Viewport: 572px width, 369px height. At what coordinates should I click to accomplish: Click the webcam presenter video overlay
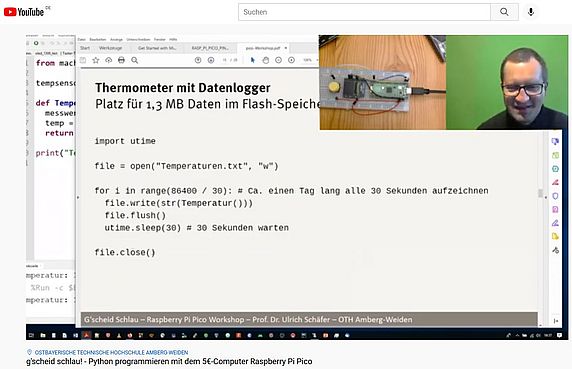click(x=507, y=82)
